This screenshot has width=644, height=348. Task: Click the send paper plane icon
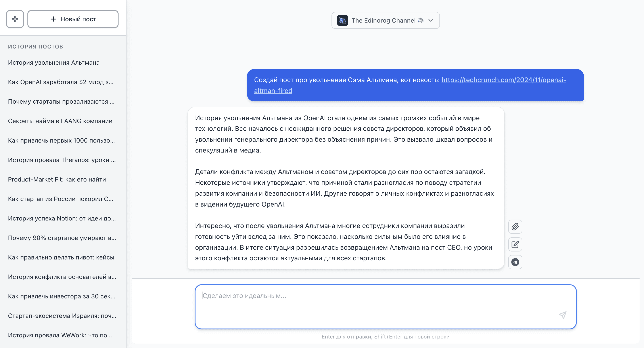(x=562, y=315)
